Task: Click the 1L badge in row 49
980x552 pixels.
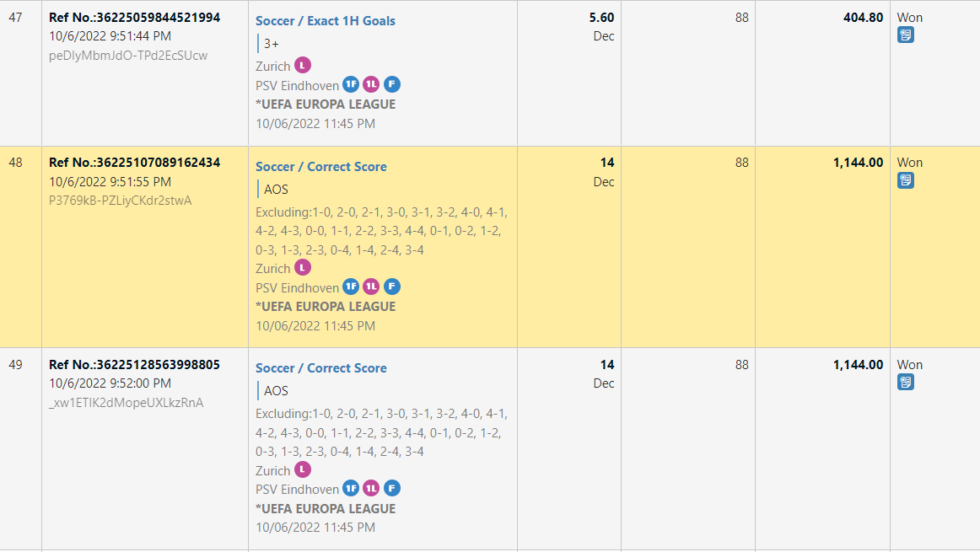Action: coord(371,489)
